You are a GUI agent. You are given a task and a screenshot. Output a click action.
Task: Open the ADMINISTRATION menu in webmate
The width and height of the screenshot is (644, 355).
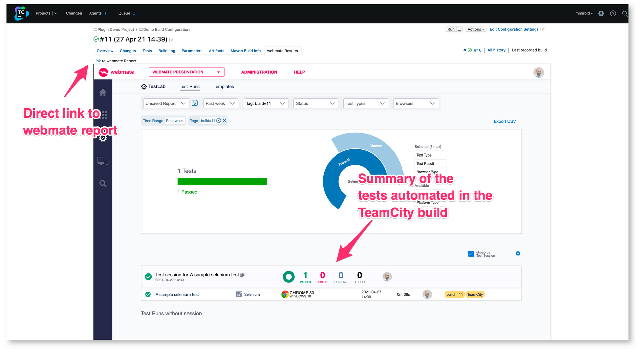point(259,72)
